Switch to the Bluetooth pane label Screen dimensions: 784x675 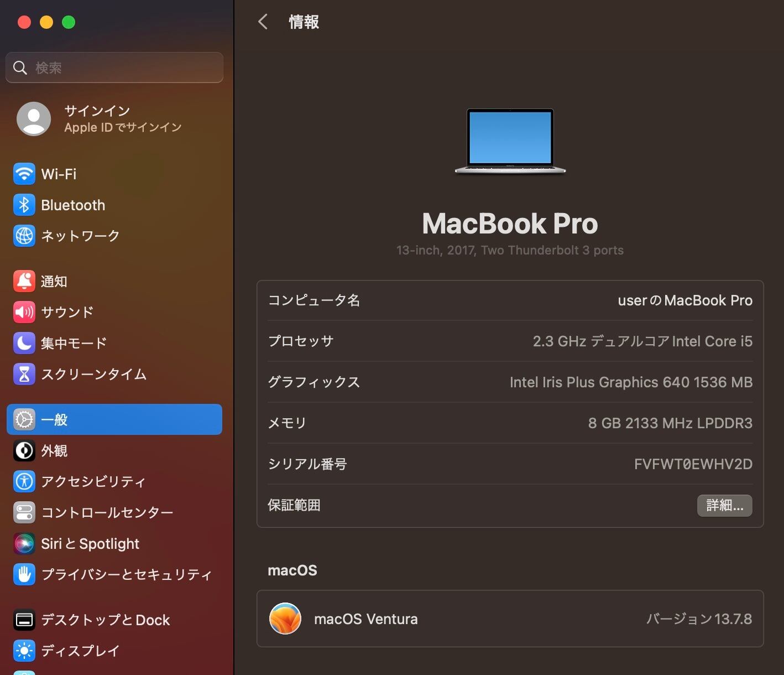click(x=73, y=205)
